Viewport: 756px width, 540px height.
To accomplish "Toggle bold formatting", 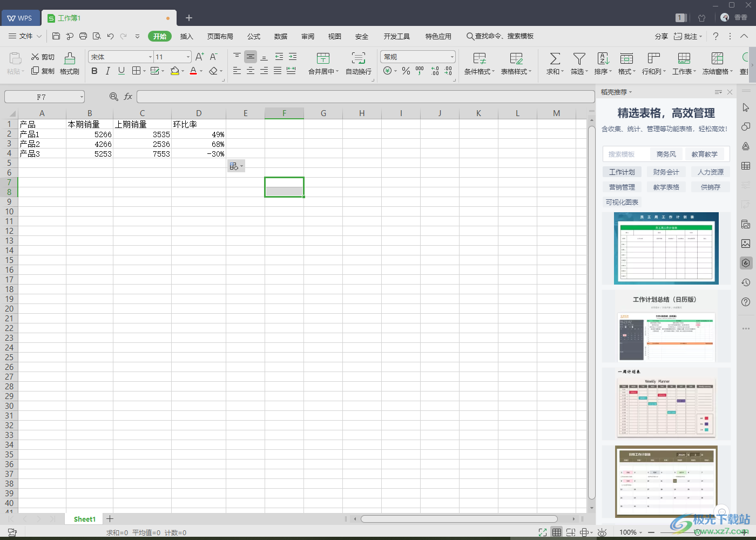I will [94, 71].
